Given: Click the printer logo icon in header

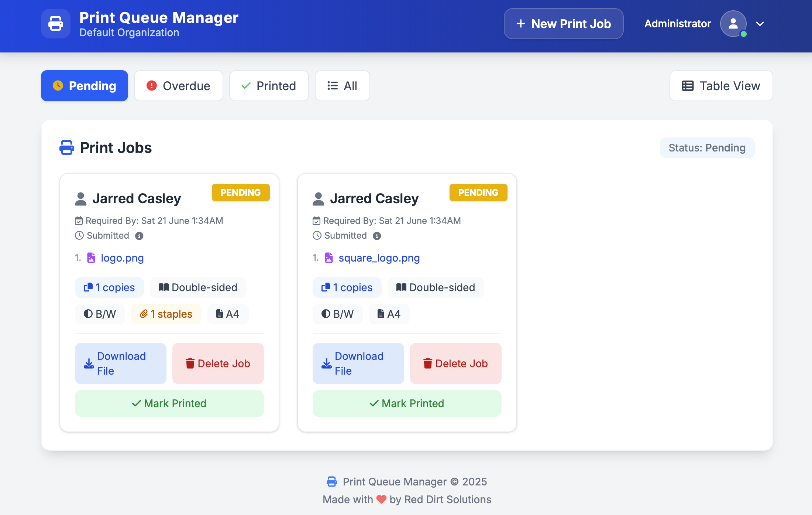Looking at the screenshot, I should pyautogui.click(x=56, y=24).
